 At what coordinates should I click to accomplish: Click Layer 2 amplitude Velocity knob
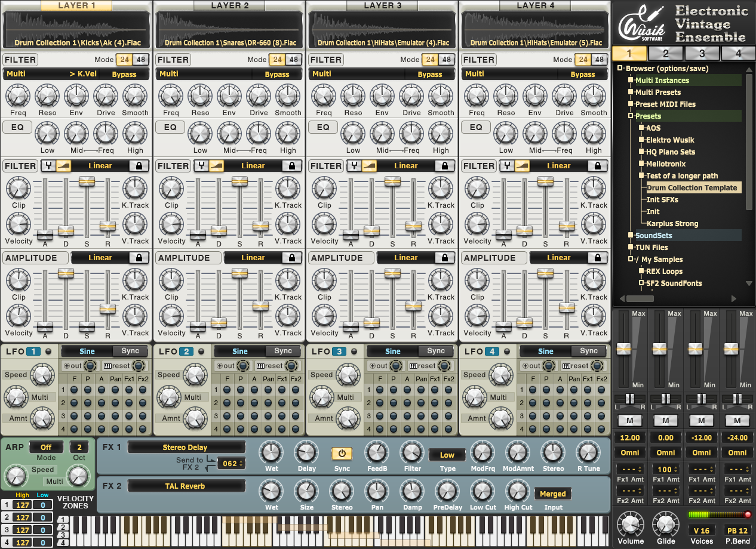coord(171,316)
